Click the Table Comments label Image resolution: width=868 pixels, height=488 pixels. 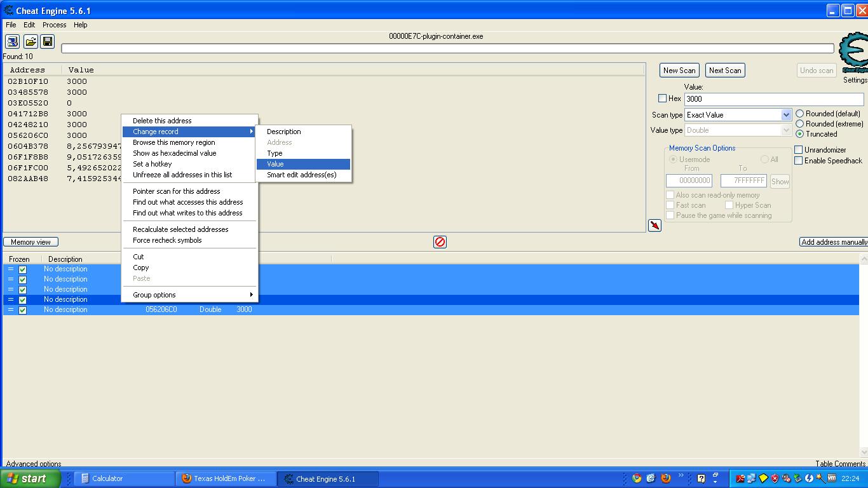pyautogui.click(x=841, y=464)
